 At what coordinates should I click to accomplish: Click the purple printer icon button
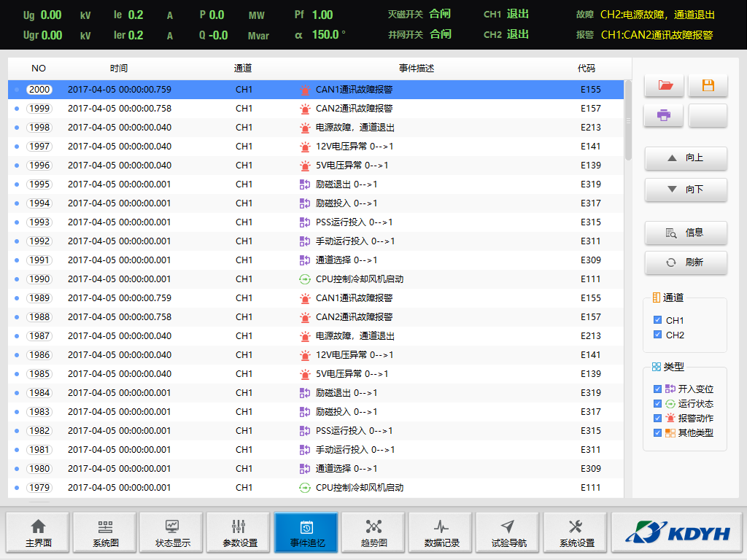(x=665, y=115)
